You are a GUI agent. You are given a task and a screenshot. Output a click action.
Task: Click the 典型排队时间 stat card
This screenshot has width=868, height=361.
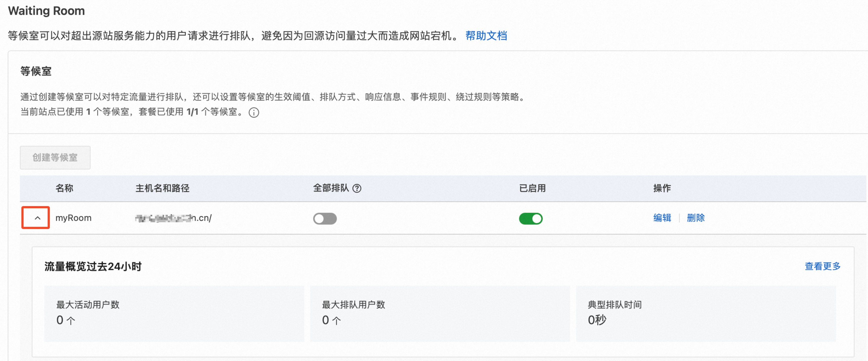click(x=706, y=314)
